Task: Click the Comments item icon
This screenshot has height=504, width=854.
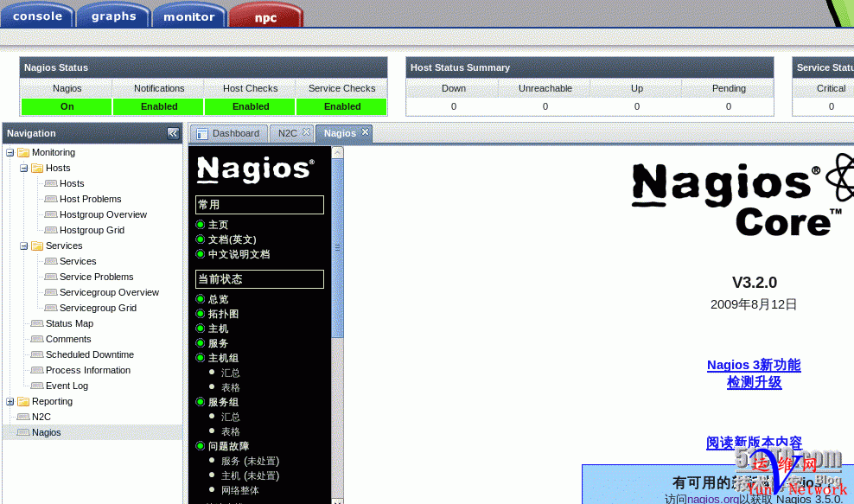Action: click(x=37, y=339)
